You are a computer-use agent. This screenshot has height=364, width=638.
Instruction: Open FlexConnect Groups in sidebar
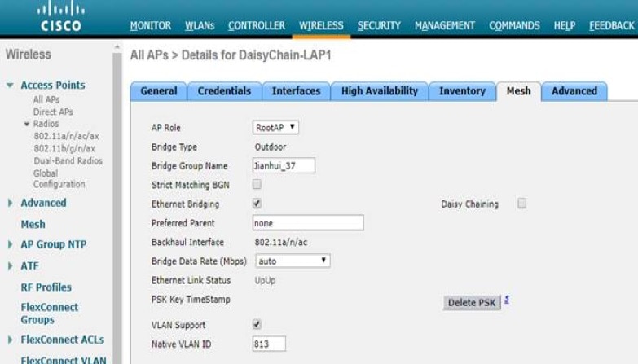[x=49, y=314]
